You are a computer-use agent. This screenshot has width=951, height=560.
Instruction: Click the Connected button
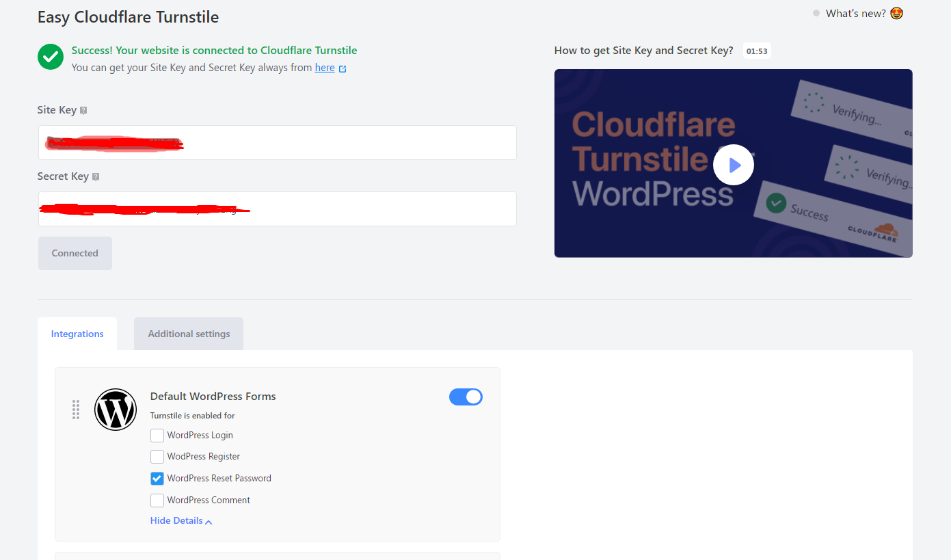75,253
